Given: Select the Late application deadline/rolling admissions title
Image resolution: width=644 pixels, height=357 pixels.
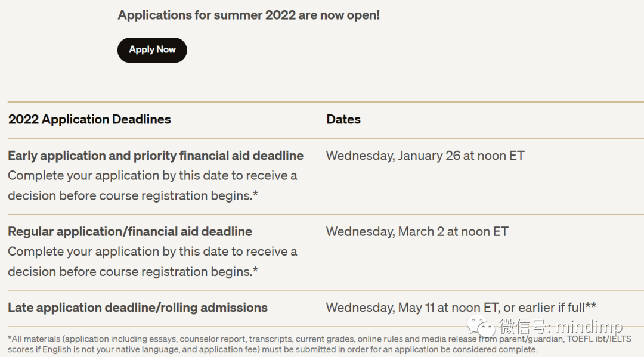Looking at the screenshot, I should point(138,308).
